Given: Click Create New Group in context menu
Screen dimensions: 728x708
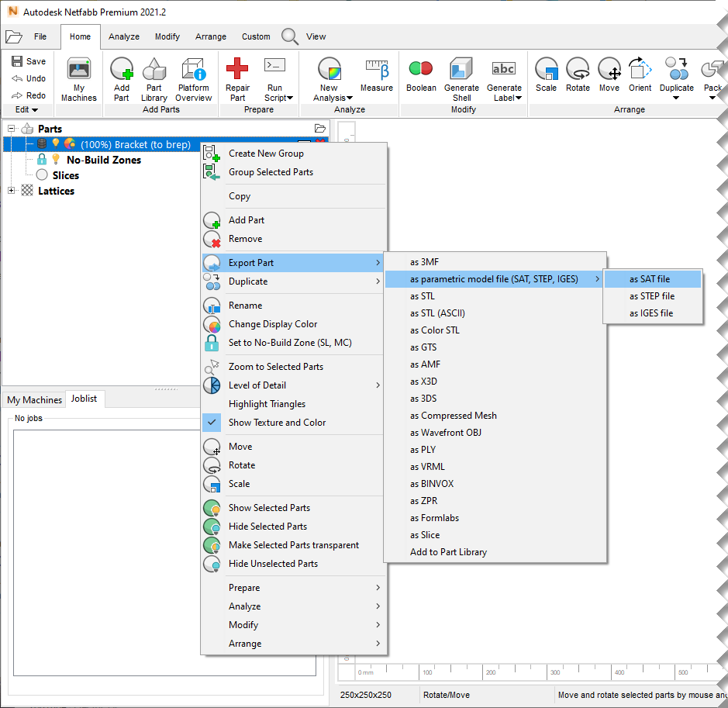Looking at the screenshot, I should pyautogui.click(x=293, y=154).
